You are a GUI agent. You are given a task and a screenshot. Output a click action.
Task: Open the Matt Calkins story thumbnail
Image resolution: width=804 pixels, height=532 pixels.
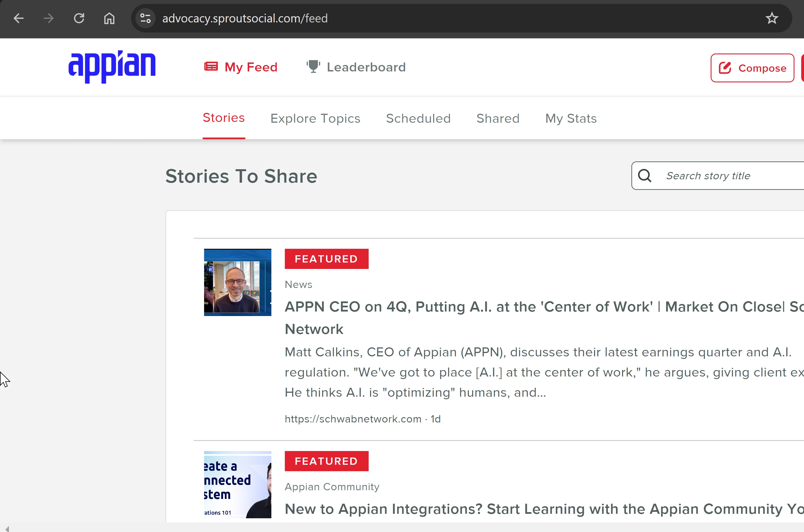[238, 282]
